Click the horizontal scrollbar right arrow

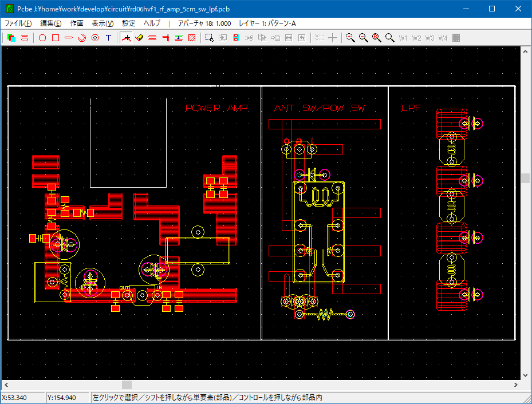(516, 385)
